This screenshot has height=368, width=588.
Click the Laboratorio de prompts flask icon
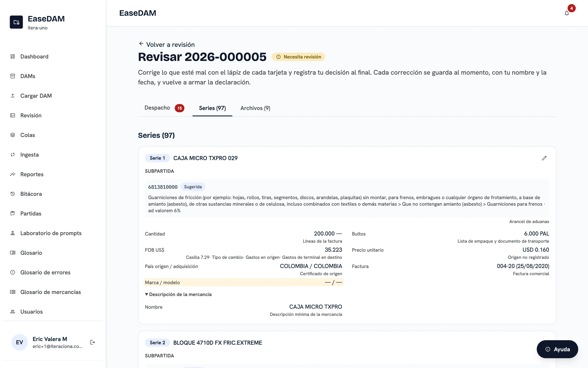click(x=13, y=233)
